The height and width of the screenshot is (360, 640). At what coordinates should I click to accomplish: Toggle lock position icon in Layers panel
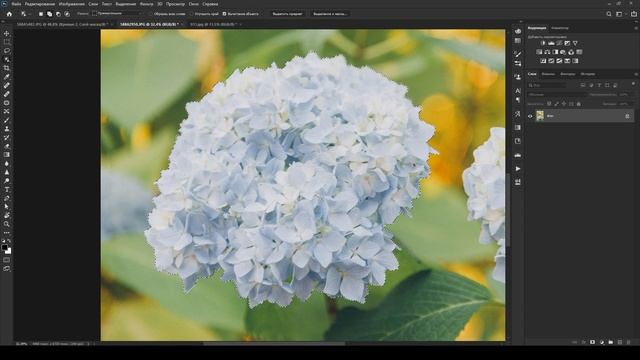pos(564,104)
